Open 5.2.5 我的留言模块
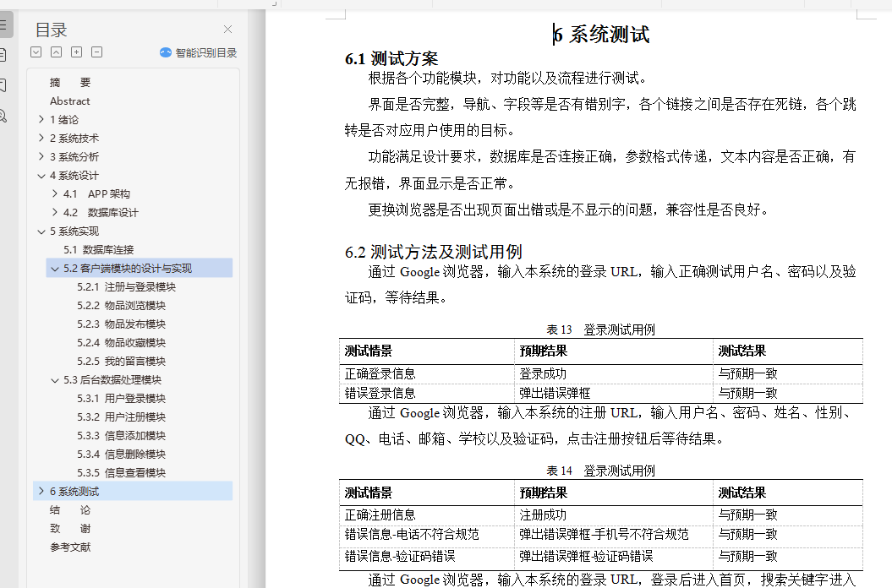 (x=121, y=361)
